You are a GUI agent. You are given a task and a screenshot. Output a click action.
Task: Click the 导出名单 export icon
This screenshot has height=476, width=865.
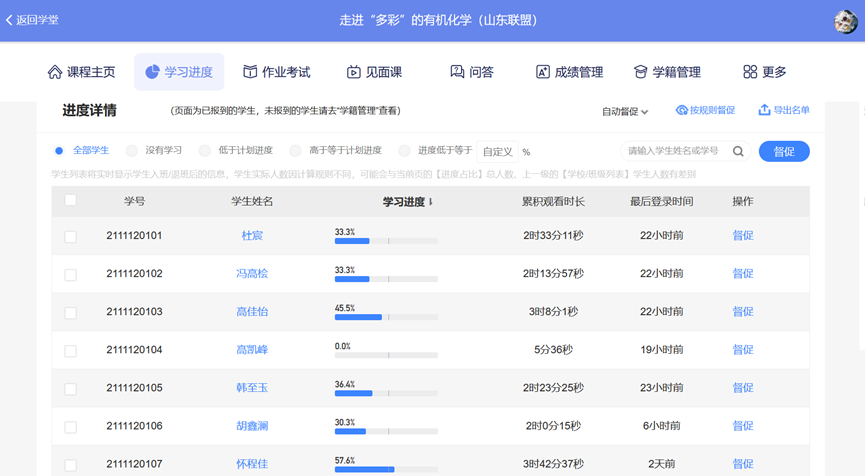764,110
